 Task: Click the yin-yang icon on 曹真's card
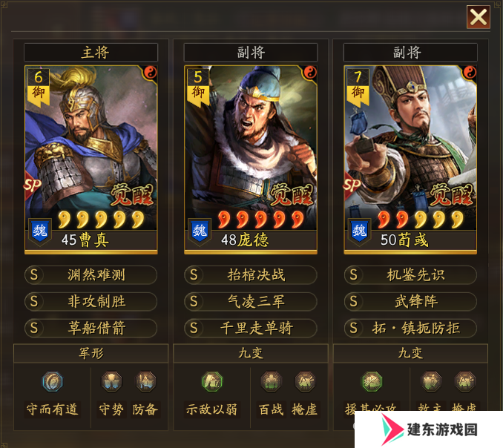[x=150, y=73]
